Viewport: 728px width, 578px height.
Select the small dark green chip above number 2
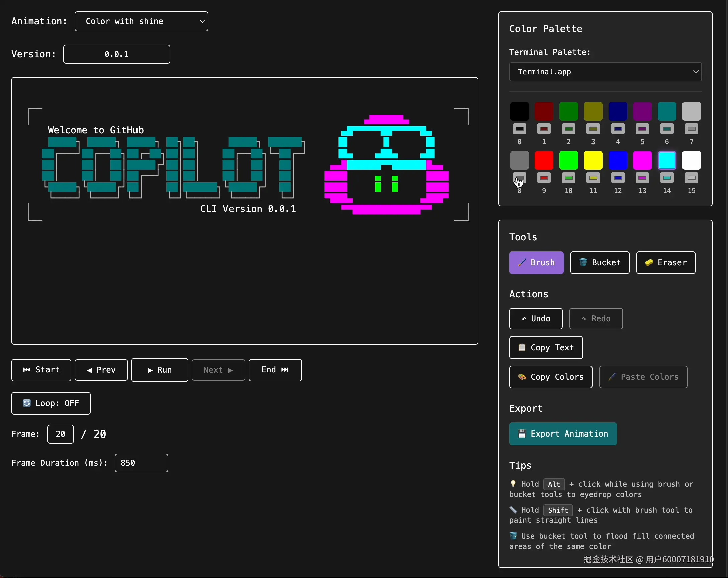click(569, 129)
